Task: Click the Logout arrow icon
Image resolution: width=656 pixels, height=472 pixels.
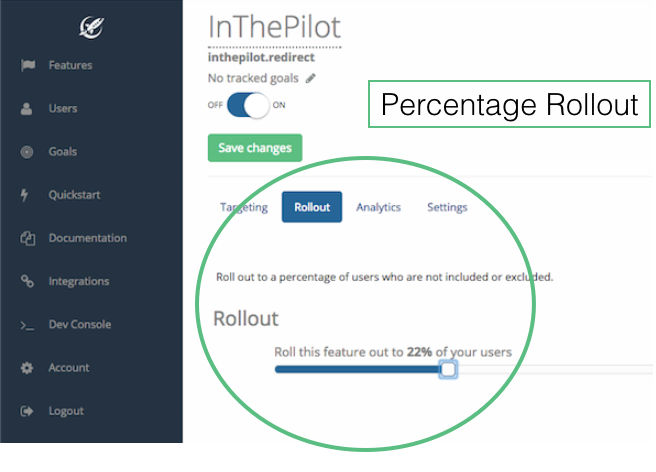Action: (27, 411)
